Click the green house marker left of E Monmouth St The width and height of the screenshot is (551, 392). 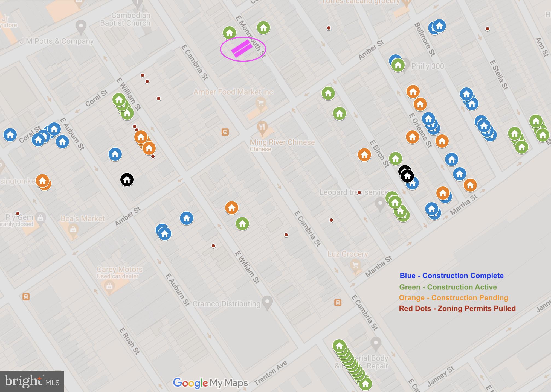229,33
